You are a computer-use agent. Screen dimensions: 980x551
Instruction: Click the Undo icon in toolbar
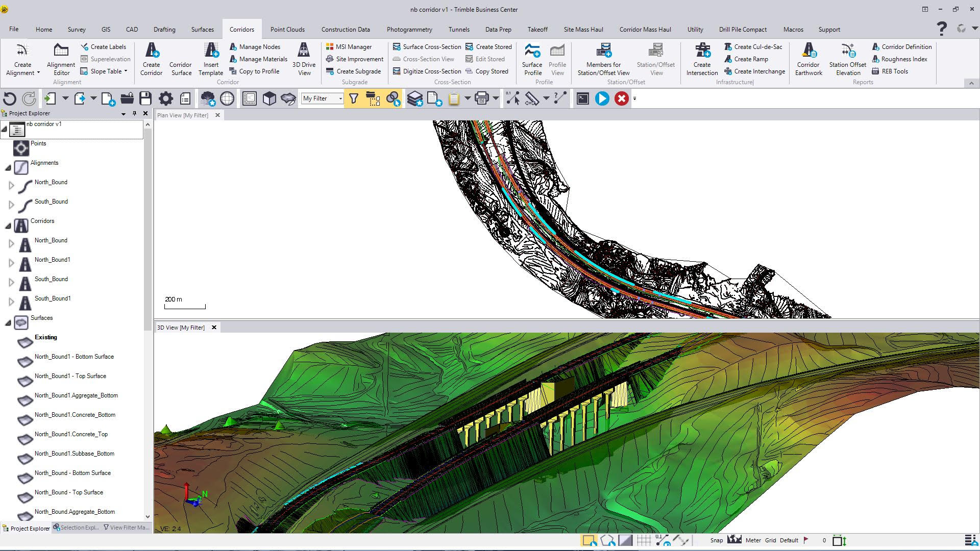click(10, 98)
